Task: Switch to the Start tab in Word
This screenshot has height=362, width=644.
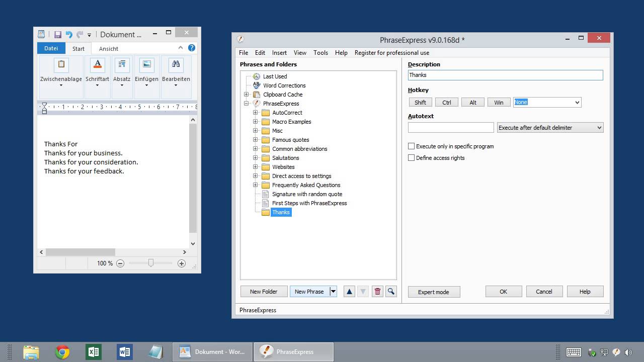Action: pos(78,49)
